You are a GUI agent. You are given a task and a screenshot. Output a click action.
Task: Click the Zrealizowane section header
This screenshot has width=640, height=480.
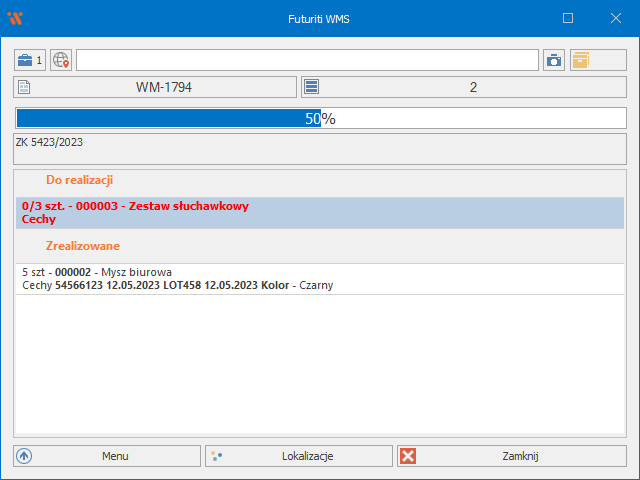click(79, 245)
